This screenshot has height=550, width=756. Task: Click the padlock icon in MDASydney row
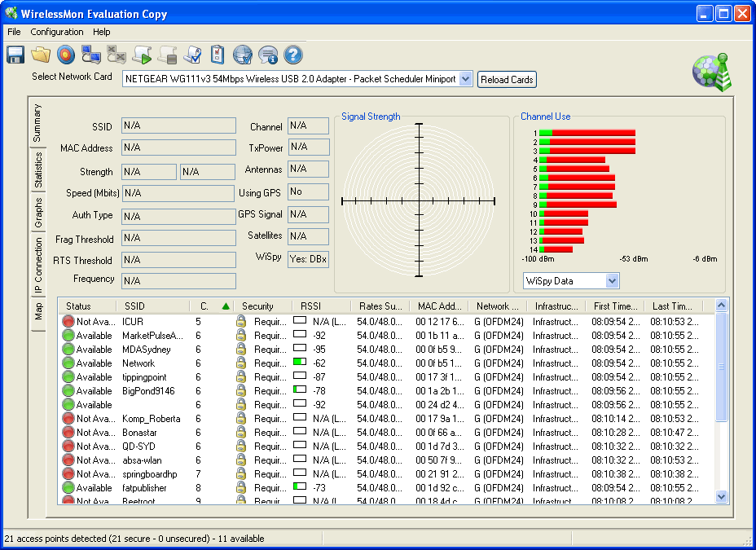[x=241, y=349]
